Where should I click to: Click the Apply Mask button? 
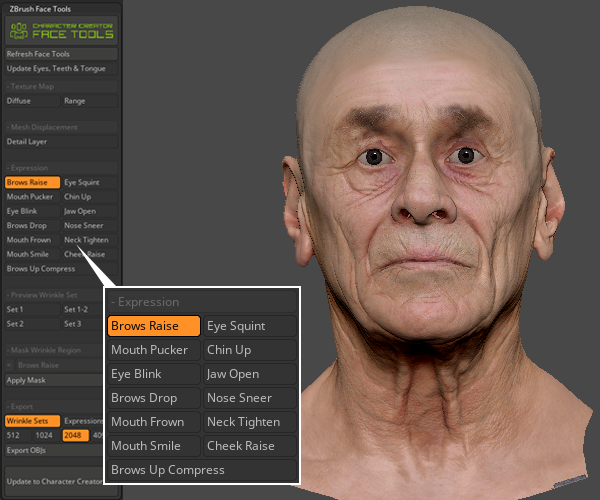click(x=55, y=380)
